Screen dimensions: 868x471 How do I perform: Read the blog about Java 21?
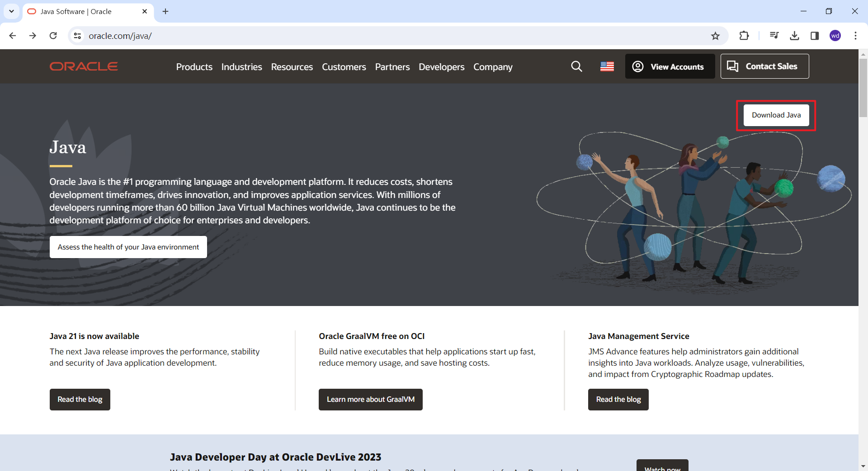[x=80, y=400]
